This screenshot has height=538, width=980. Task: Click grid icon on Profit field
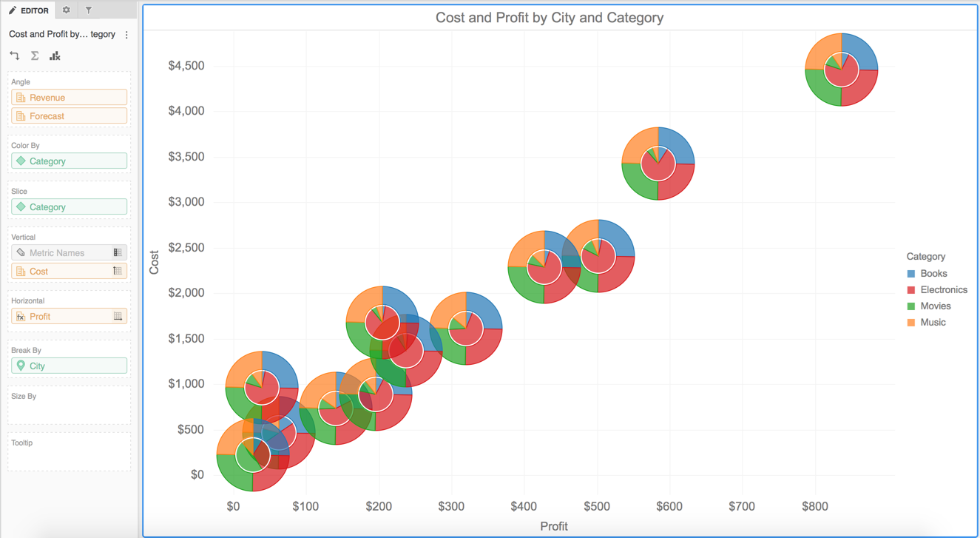point(118,317)
